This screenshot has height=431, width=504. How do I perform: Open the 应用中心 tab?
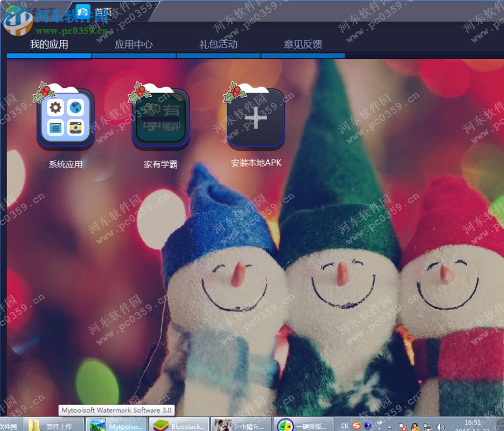134,44
